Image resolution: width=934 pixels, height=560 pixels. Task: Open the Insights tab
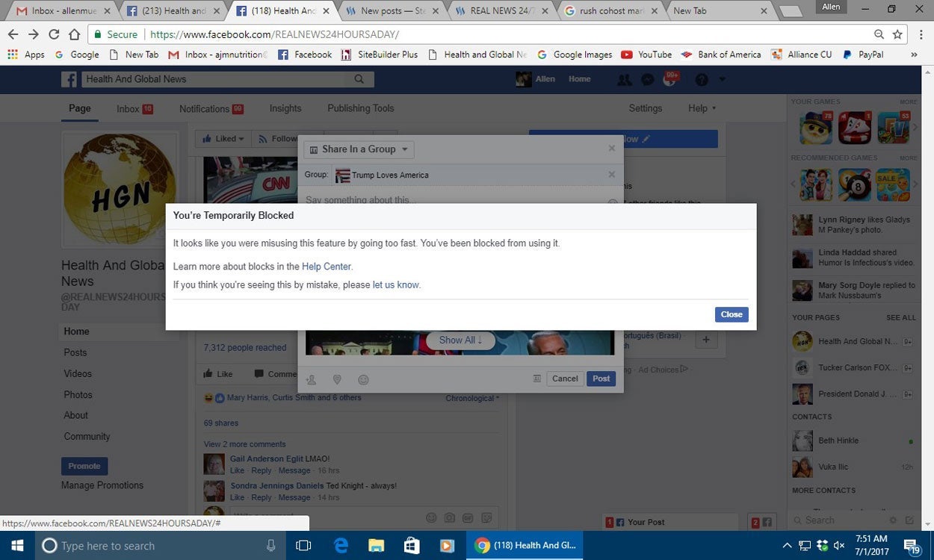point(285,108)
